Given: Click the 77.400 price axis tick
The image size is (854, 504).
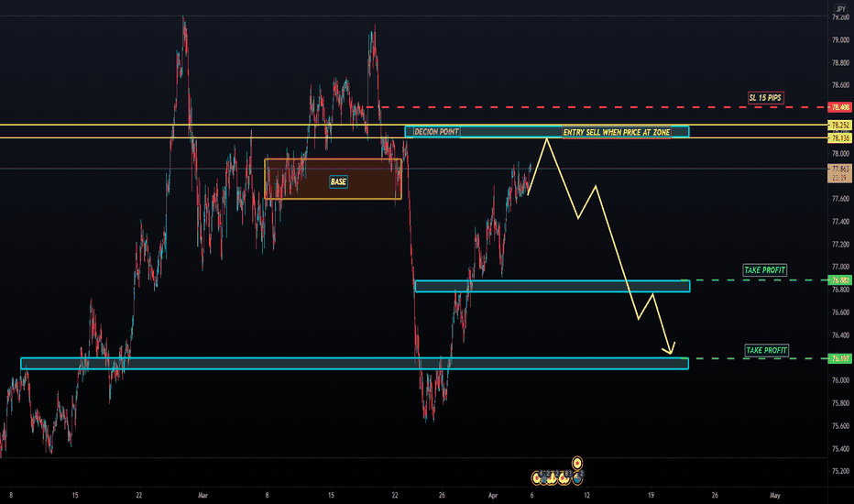Looking at the screenshot, I should [x=840, y=222].
